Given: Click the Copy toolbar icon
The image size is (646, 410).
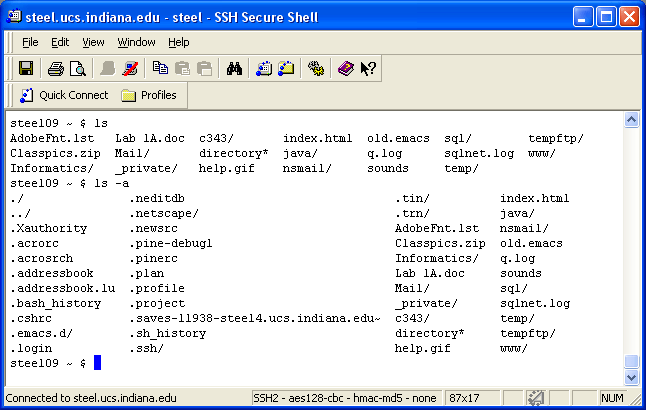Looking at the screenshot, I should [x=160, y=68].
